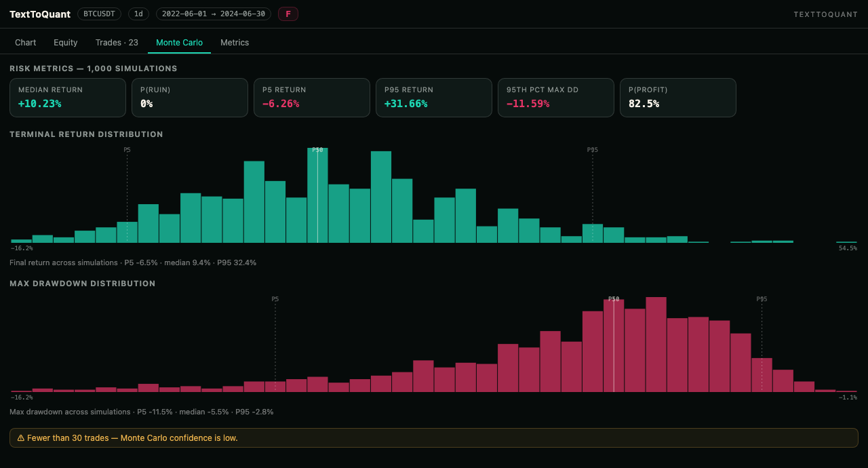Click the TEXTTOQUANT label at top right
This screenshot has height=468, width=868.
826,14
